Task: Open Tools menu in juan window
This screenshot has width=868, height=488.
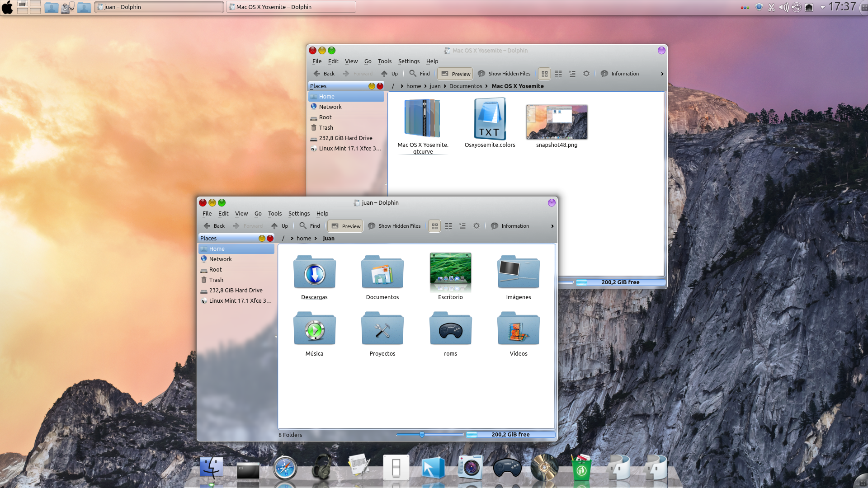Action: tap(275, 214)
